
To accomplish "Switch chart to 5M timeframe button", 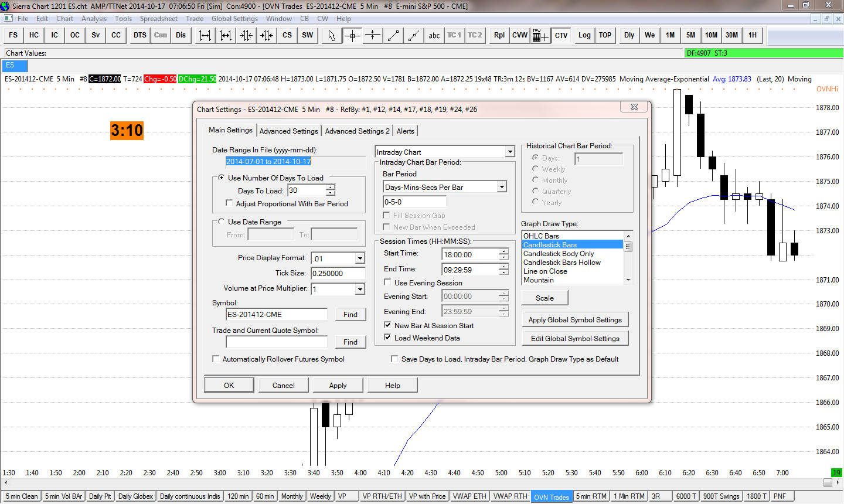I will [x=691, y=35].
